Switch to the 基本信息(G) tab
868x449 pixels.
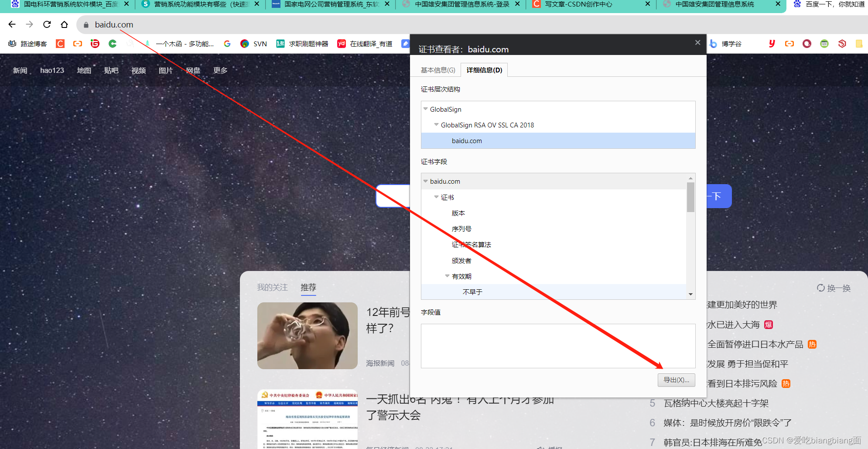(x=438, y=70)
